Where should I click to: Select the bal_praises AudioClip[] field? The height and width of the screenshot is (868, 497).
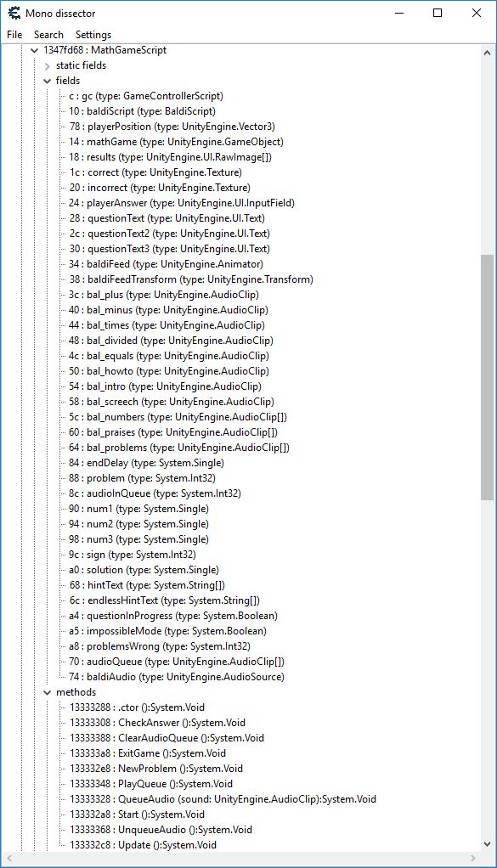(173, 432)
